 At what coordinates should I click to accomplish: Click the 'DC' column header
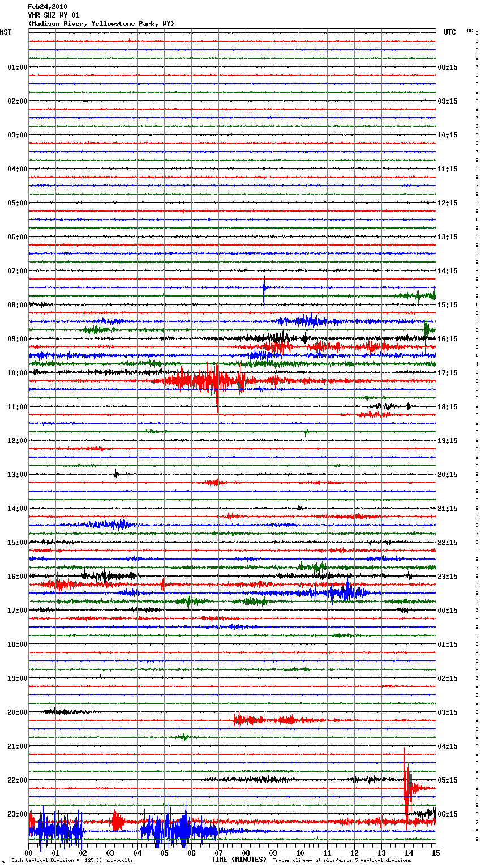pos(470,31)
